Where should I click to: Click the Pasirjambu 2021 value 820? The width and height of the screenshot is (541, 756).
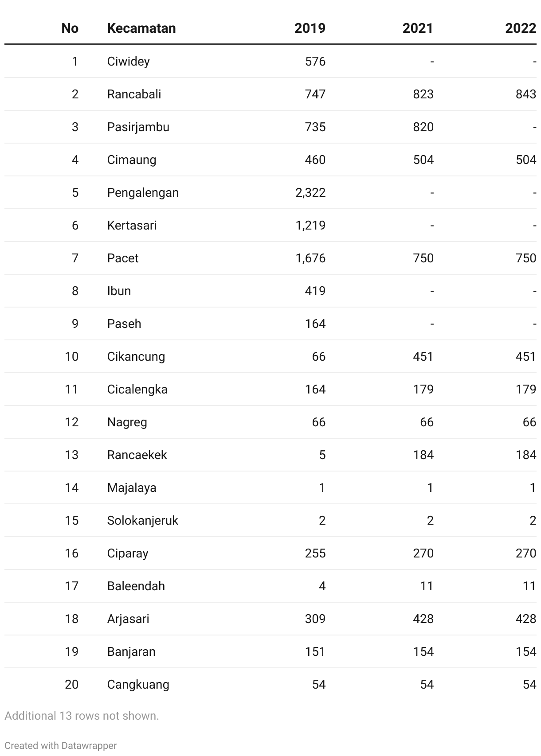click(x=423, y=127)
